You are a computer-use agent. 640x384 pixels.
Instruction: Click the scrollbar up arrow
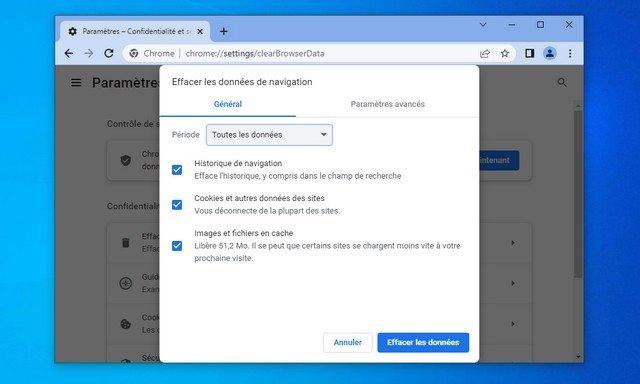(x=578, y=106)
